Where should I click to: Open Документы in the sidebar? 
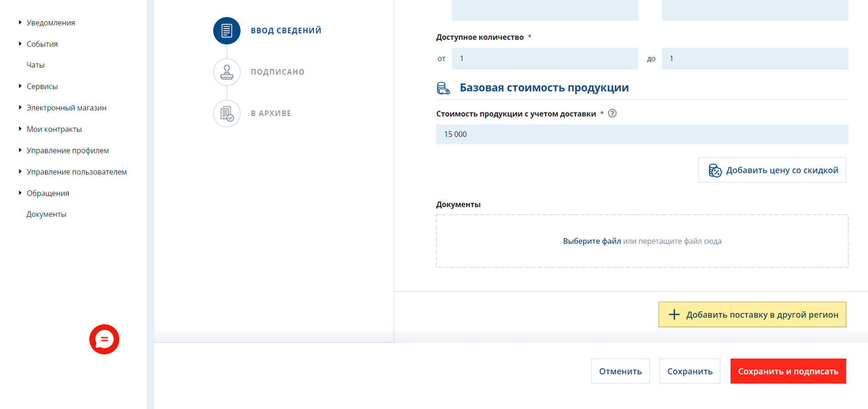[x=46, y=215]
